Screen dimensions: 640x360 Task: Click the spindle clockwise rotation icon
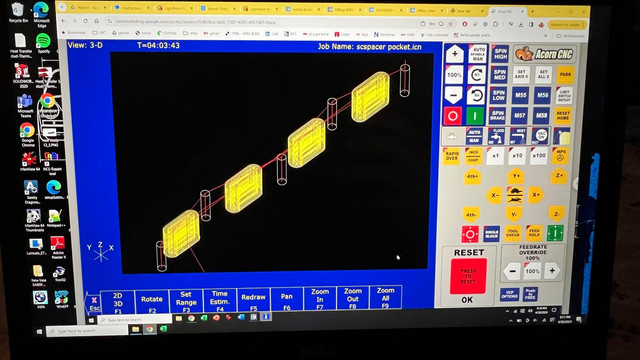tap(476, 75)
